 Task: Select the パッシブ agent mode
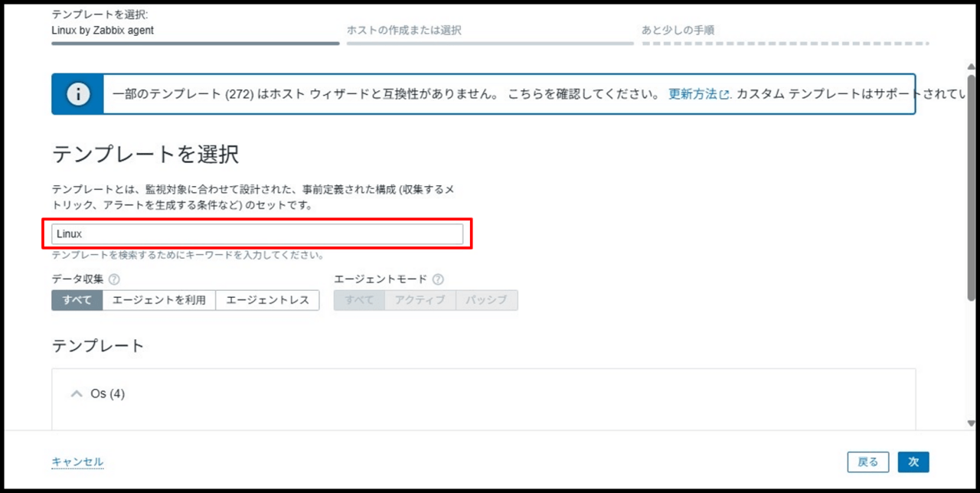click(486, 300)
